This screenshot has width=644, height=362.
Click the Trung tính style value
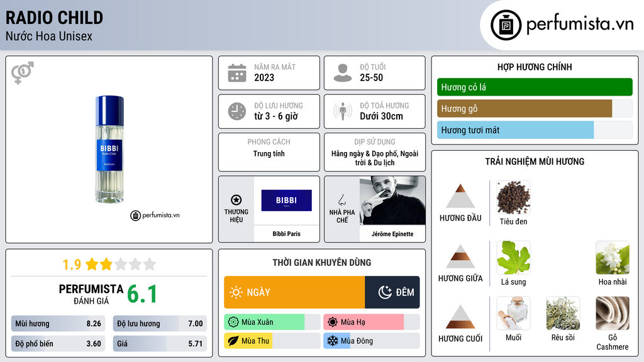point(269,153)
